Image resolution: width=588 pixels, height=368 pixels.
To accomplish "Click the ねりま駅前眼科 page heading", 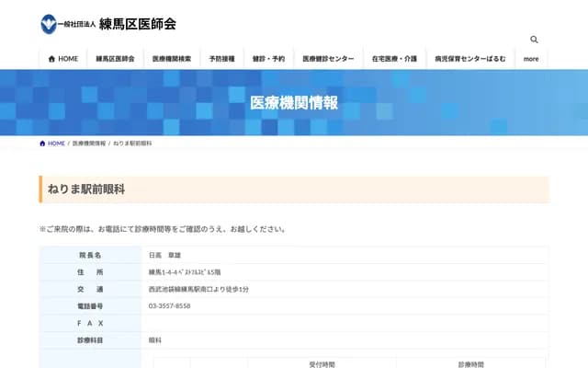I will pos(86,190).
